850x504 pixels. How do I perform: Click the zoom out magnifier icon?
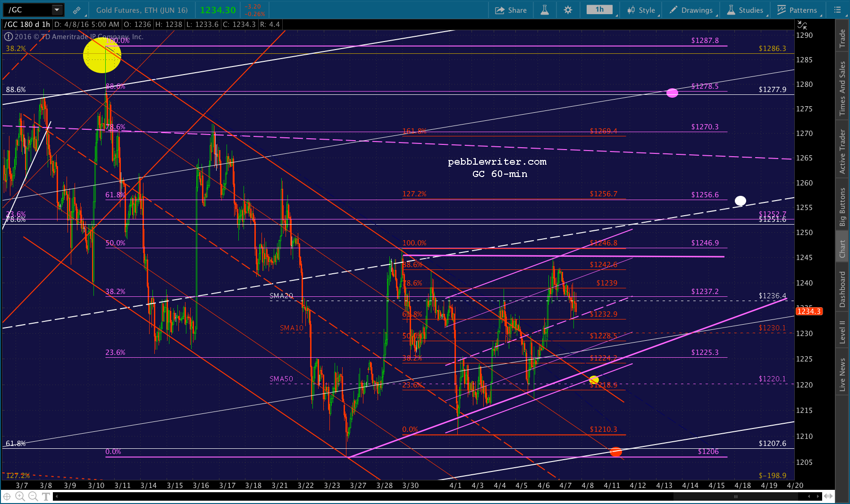pos(33,496)
